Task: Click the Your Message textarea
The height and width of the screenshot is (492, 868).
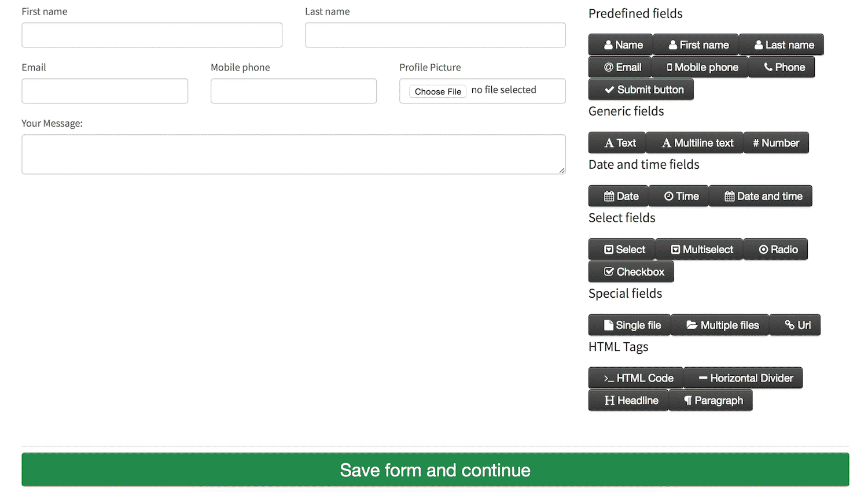Action: click(293, 154)
